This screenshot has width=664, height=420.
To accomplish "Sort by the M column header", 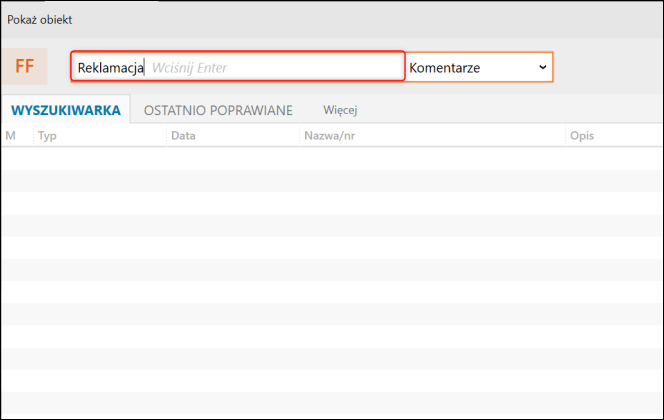I will 11,134.
